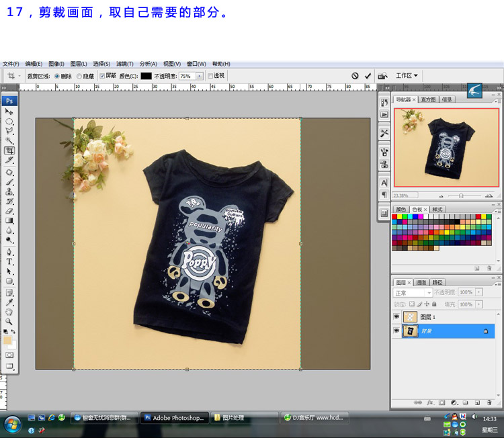
Task: Click the crop shield 颜色 black swatch
Action: (146, 76)
